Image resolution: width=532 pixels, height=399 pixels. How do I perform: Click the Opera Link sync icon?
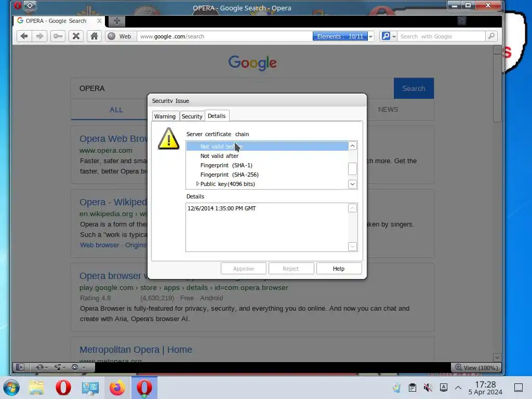click(x=42, y=367)
